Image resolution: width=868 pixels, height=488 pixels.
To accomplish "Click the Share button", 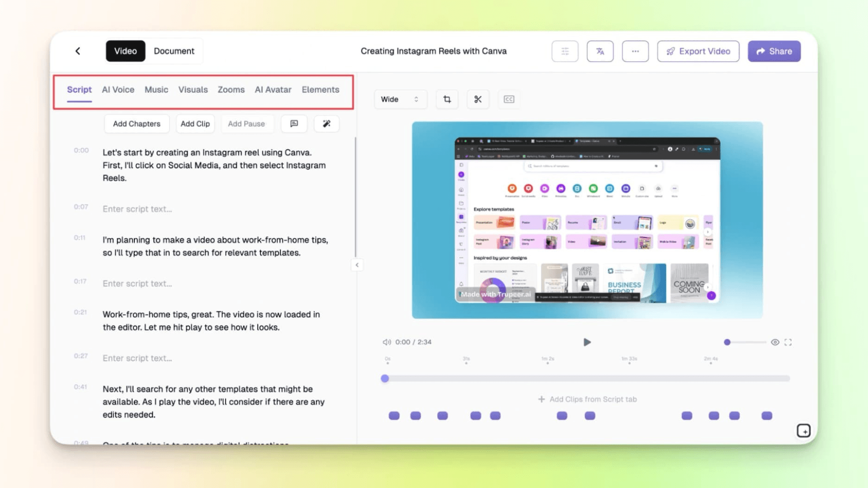I will (774, 51).
